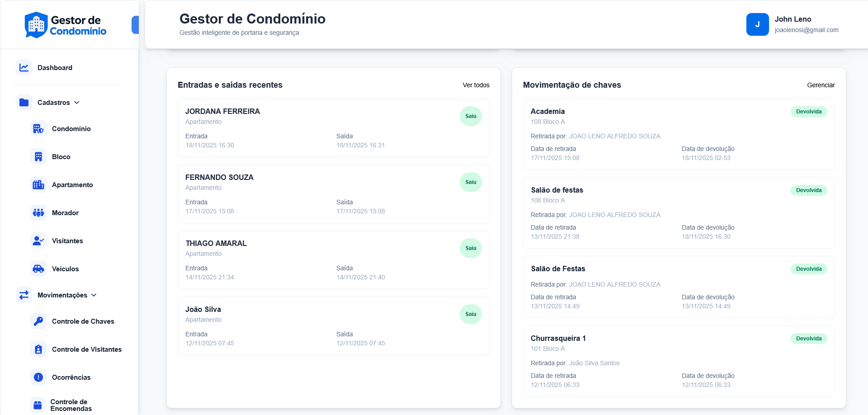The height and width of the screenshot is (415, 868).
Task: Click the Bloco icon in the sidebar
Action: tap(38, 156)
